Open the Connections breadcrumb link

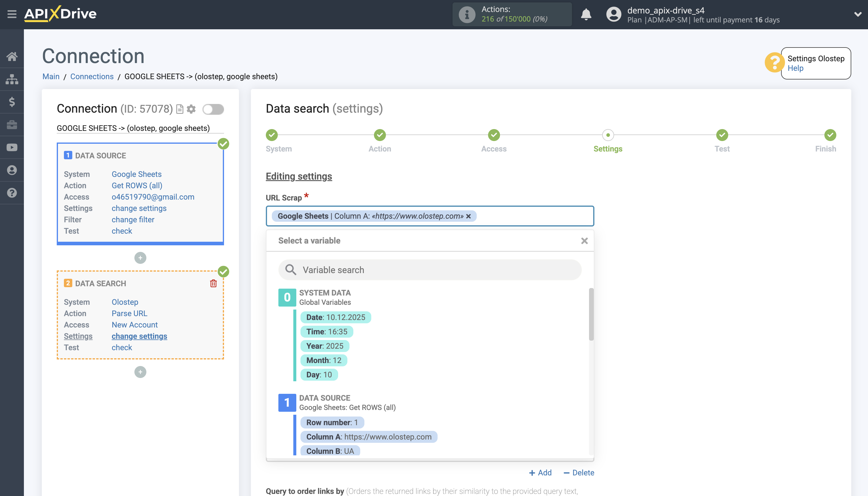[92, 76]
